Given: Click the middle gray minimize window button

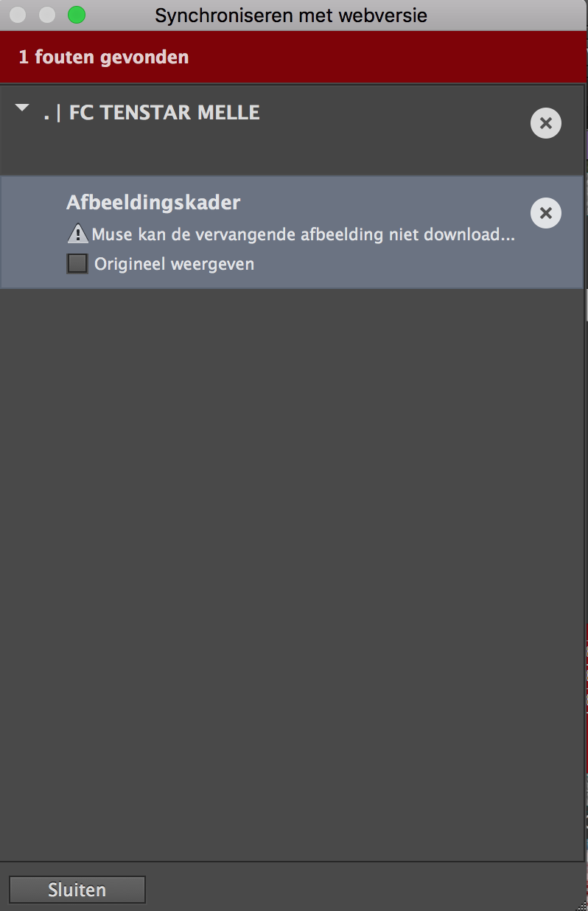Looking at the screenshot, I should click(47, 15).
